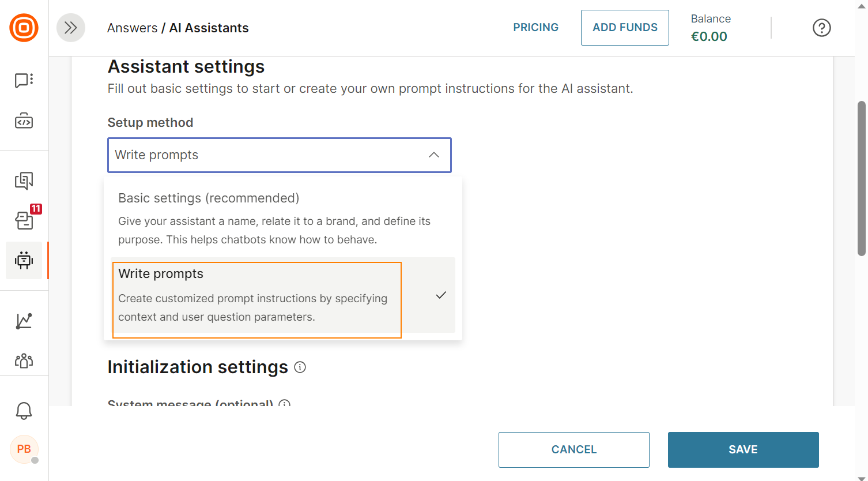Open the sidebar item with 11 badge
This screenshot has height=481, width=868.
click(x=24, y=220)
